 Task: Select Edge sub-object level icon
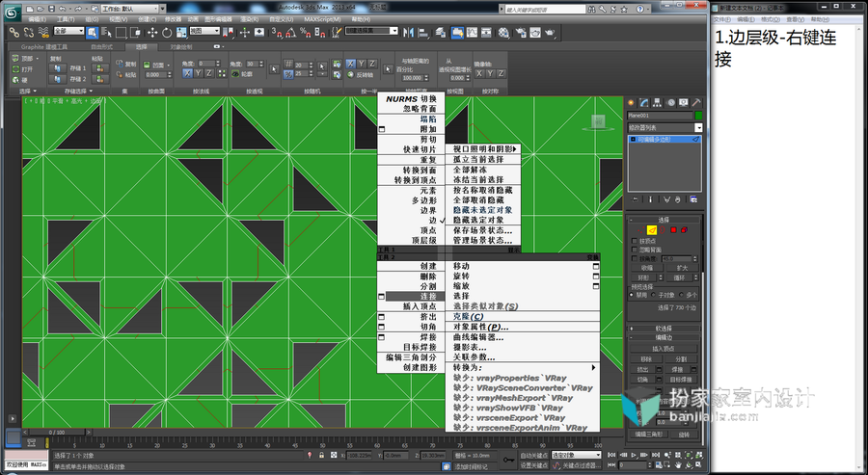click(652, 229)
